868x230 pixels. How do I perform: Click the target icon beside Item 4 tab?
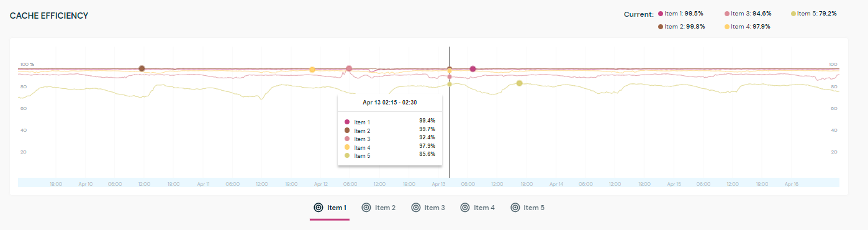(x=465, y=208)
